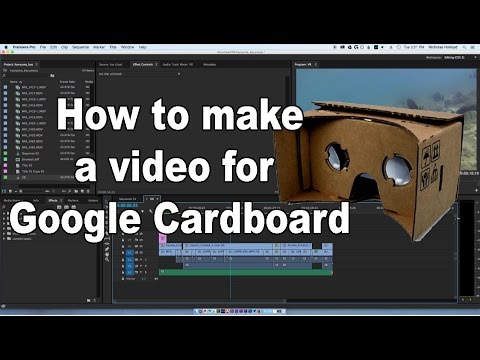Click the YUV Effects filter icon

73,207
